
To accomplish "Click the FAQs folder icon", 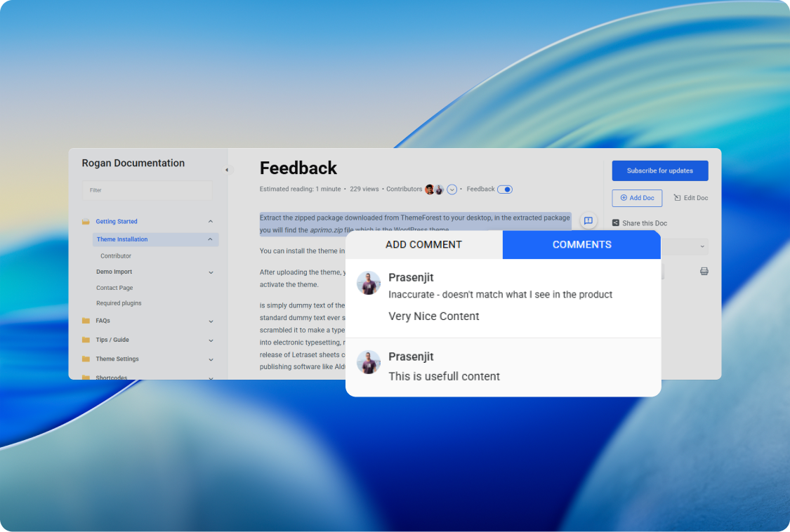I will click(x=86, y=321).
